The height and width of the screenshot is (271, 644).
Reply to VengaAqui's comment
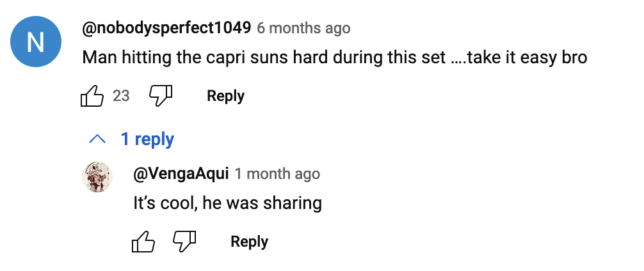[x=249, y=242]
